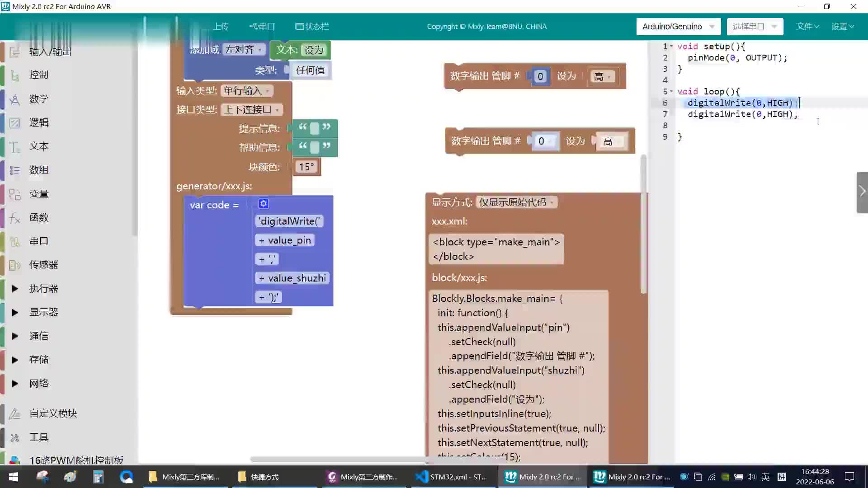Viewport: 868px width, 488px height.
Task: Open the 单行输入 input type dropdown
Action: coord(247,91)
